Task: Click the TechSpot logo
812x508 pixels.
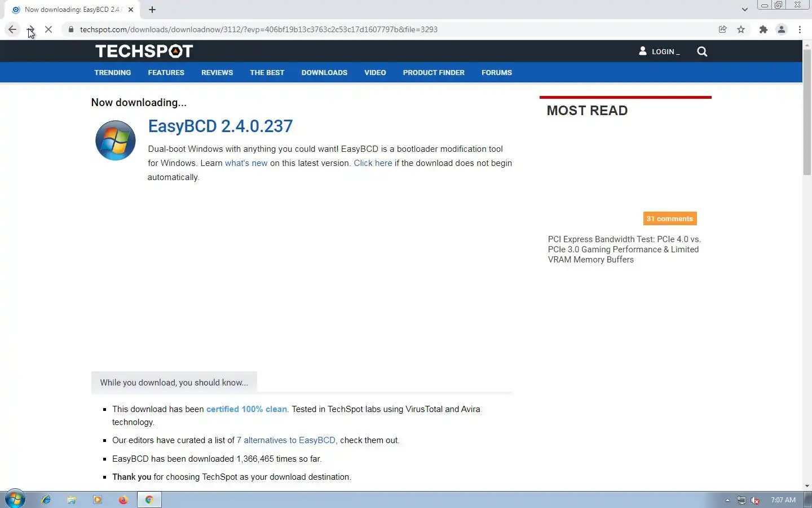Action: point(144,51)
